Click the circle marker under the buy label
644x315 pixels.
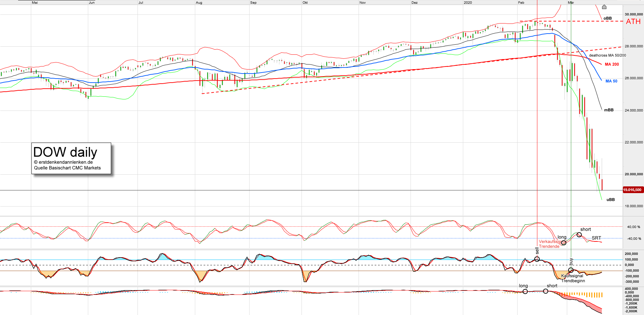(571, 270)
